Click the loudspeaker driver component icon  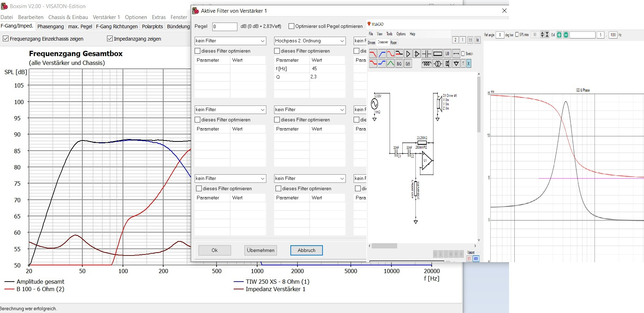pos(447,64)
